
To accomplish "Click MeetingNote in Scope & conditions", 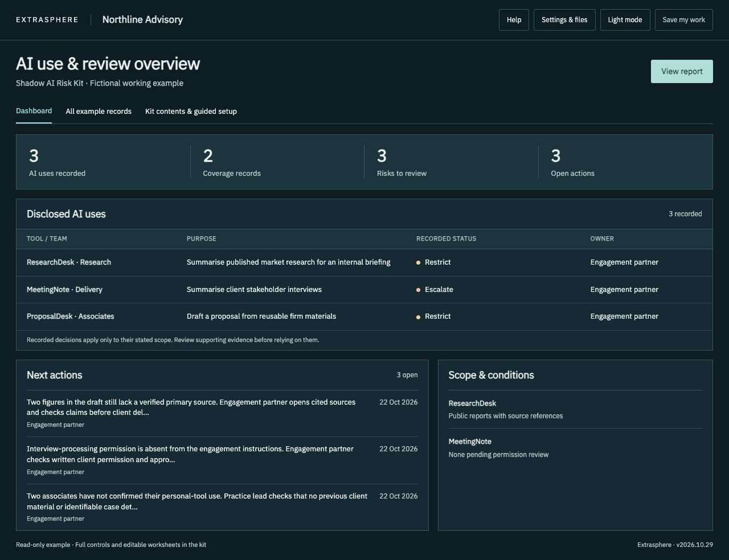I will click(470, 442).
